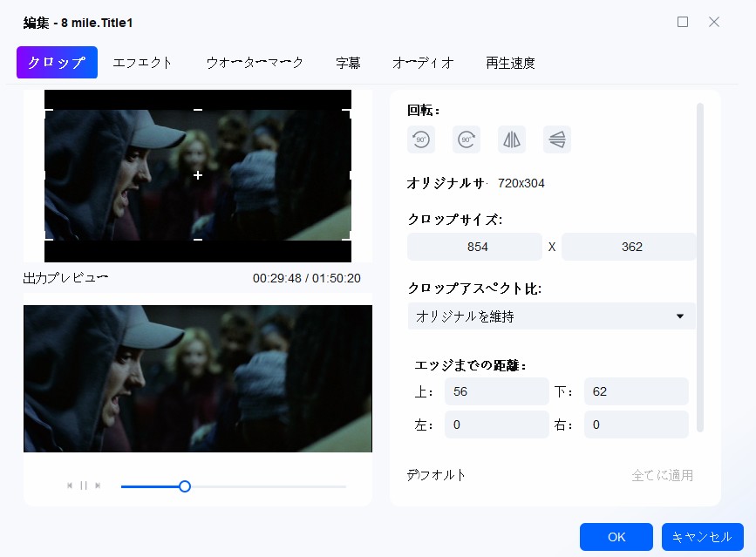Click top edge distance field 56
Viewport: 756px width, 557px height.
(497, 391)
